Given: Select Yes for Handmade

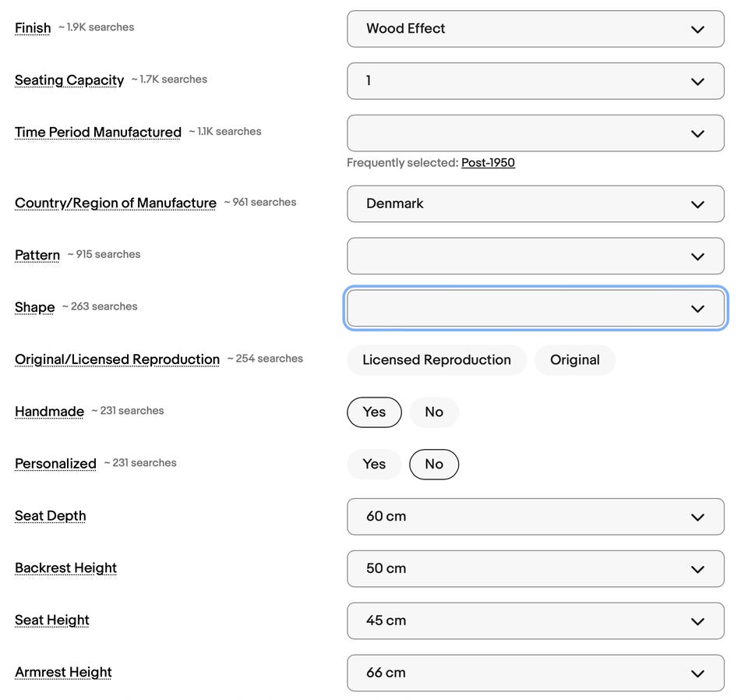Looking at the screenshot, I should 374,412.
